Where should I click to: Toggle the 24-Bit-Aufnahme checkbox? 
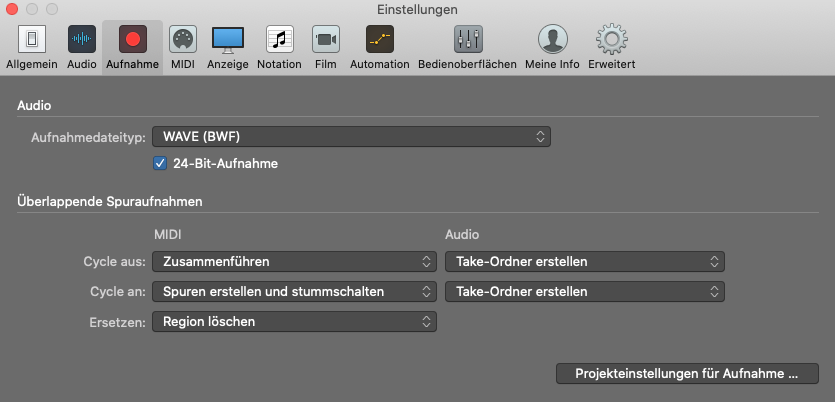tap(160, 163)
